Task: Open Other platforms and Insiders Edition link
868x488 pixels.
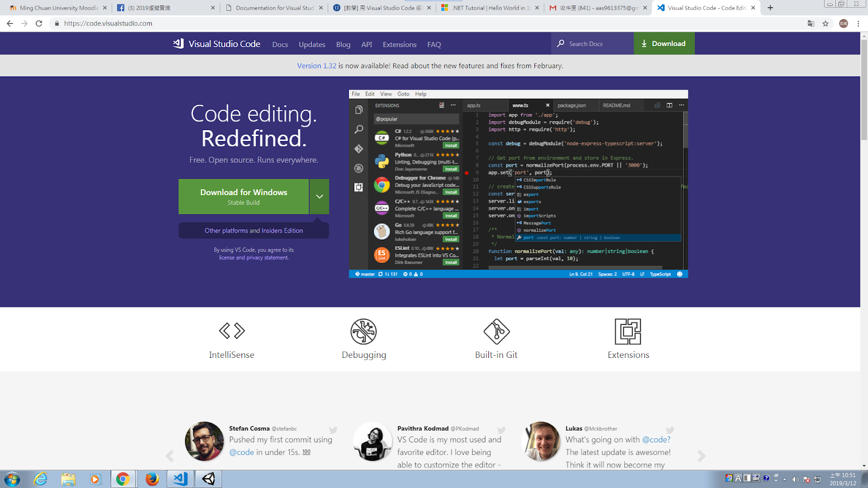Action: (254, 230)
